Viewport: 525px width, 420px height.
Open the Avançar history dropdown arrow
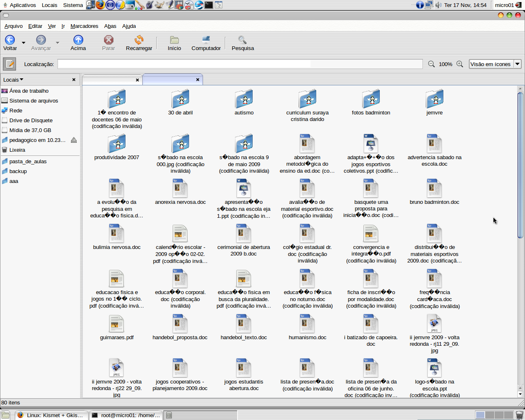coord(57,43)
